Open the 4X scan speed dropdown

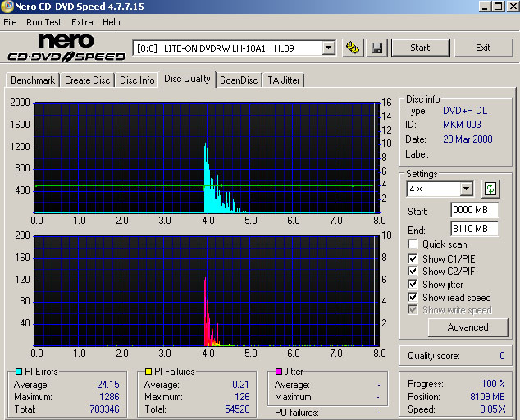pos(466,189)
